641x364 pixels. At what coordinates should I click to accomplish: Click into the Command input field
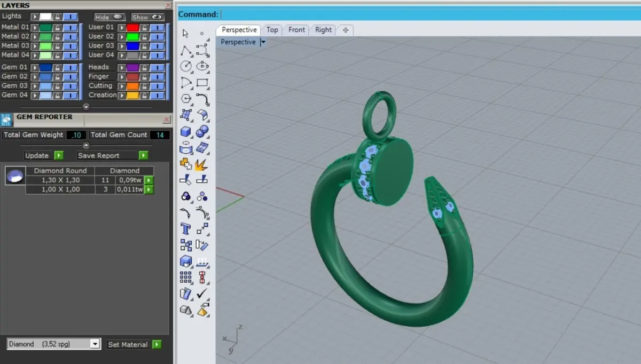(430, 14)
